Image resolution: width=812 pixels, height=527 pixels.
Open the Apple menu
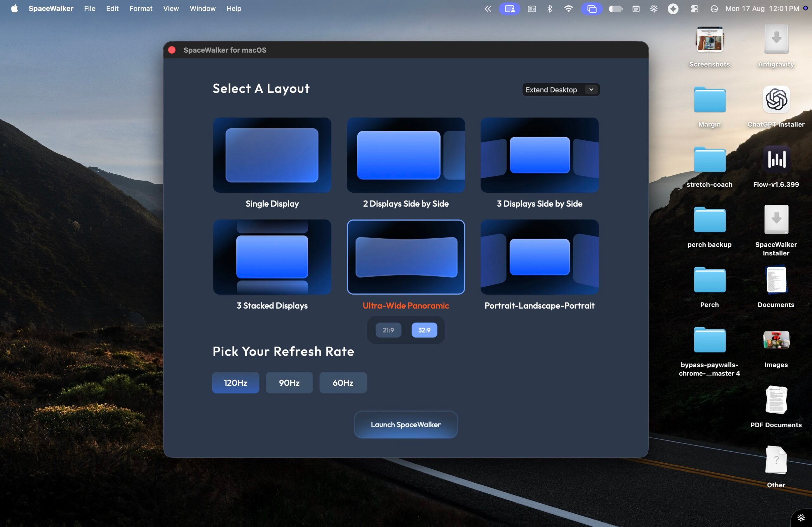pos(14,9)
